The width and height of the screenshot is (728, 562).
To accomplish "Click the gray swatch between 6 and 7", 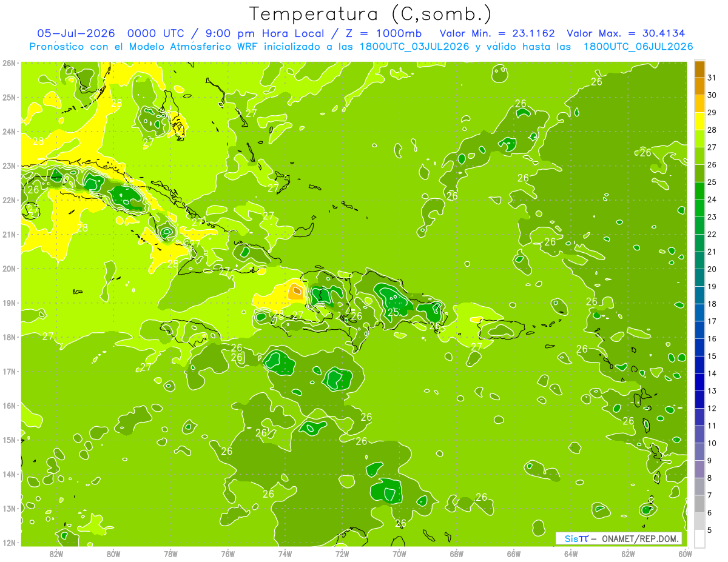I will tap(699, 504).
